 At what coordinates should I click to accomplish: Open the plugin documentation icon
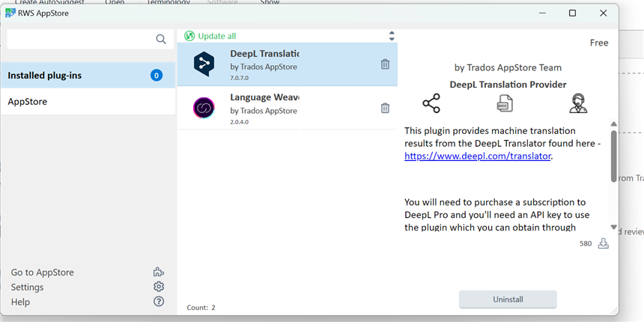coord(505,103)
